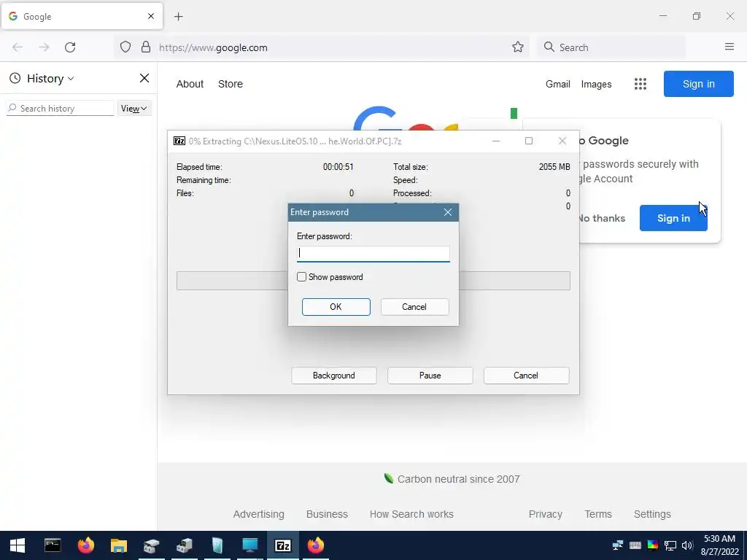Pause the 7-Zip extraction
The height and width of the screenshot is (560, 747).
[430, 376]
